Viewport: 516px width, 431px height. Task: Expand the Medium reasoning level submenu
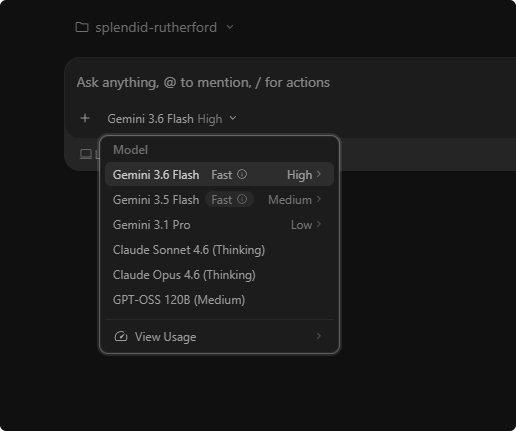(295, 200)
